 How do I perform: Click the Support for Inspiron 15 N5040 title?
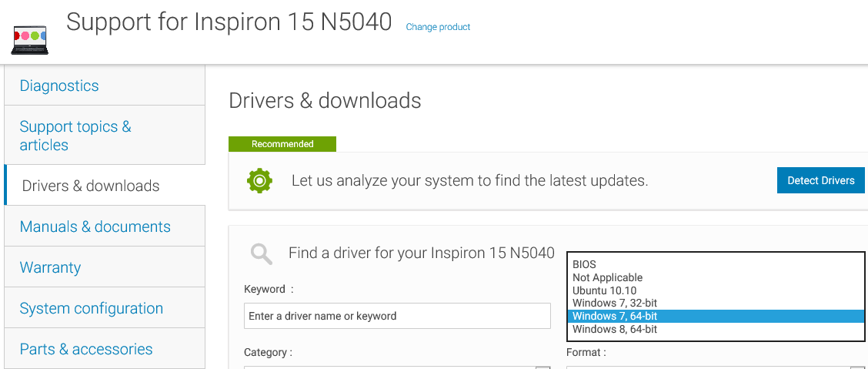pos(229,22)
